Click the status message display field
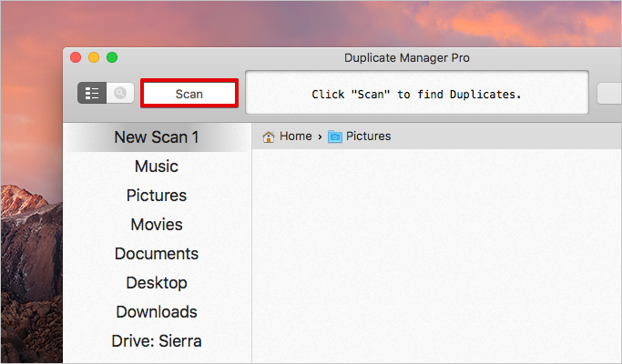 [x=417, y=94]
